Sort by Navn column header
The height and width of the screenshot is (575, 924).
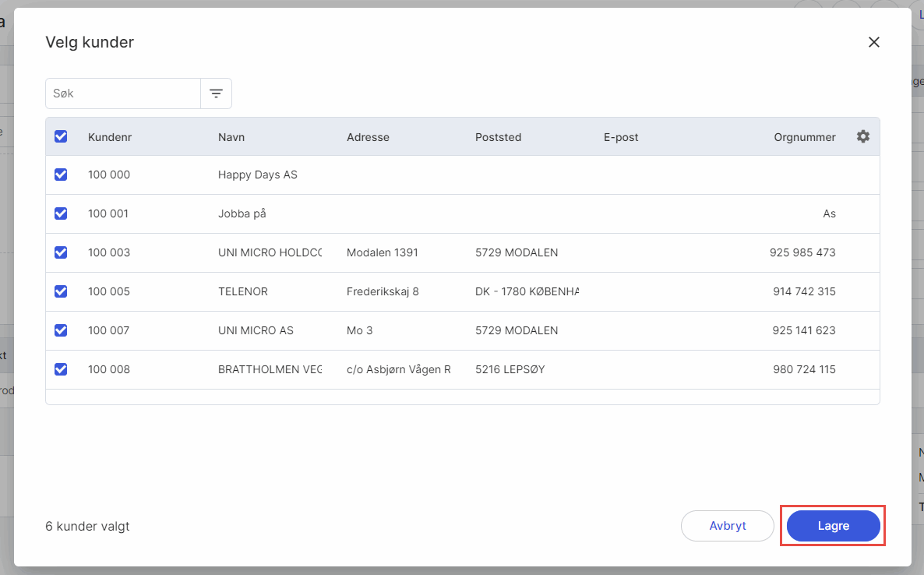click(x=231, y=137)
